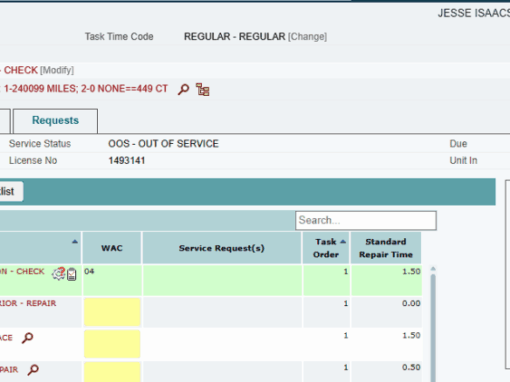The width and height of the screenshot is (510, 382).
Task: Click the red CHECK heading text
Action: coord(21,70)
